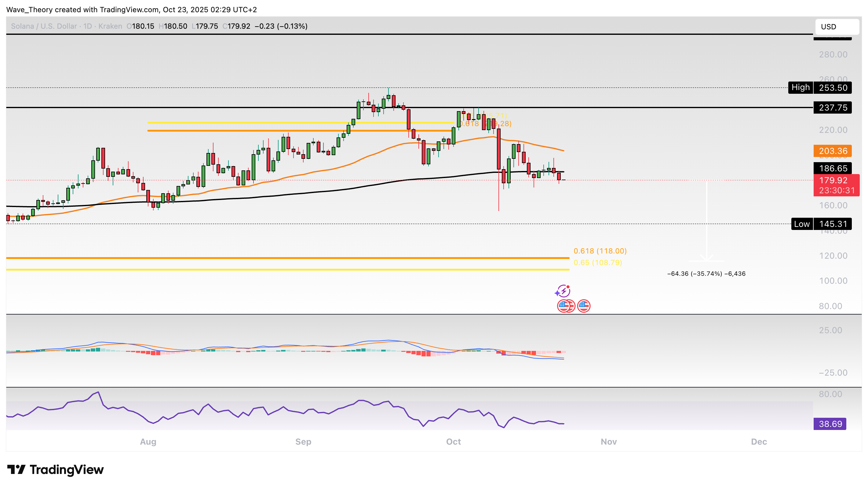Screen dimensions: 868x488
Task: Open the Solana / U.S. Dollar symbol menu
Action: coord(44,26)
